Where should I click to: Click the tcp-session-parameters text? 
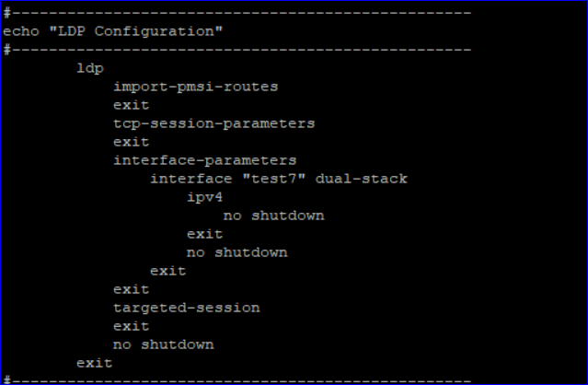tap(213, 123)
